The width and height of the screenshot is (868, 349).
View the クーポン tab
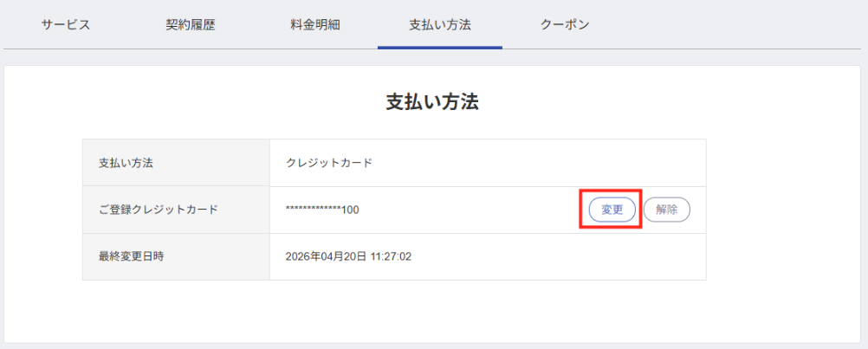tap(565, 25)
